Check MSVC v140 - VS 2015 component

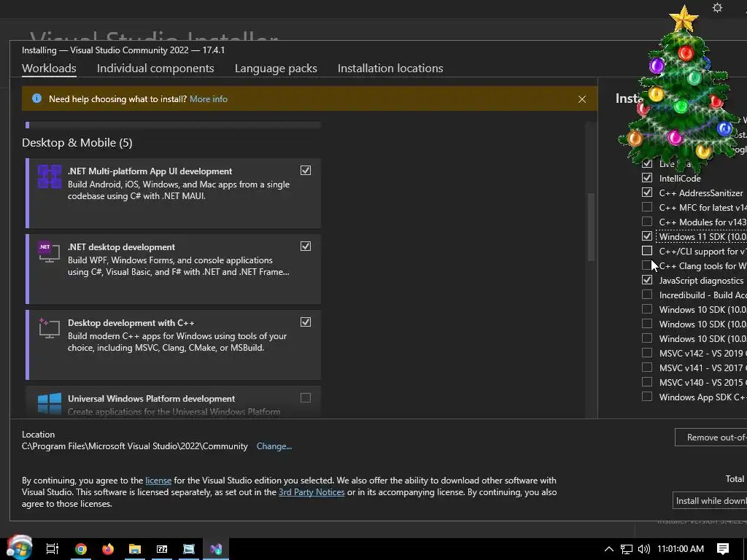coord(647,382)
